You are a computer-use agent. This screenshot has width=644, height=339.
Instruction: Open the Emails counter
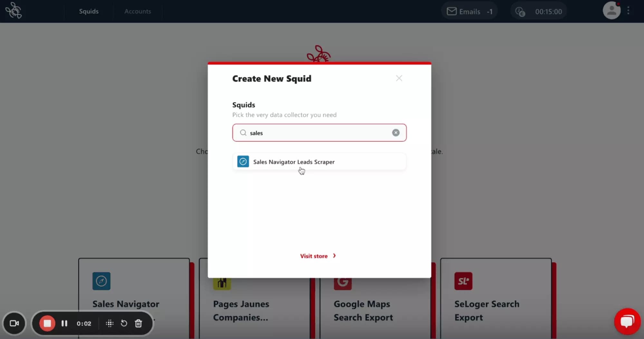(469, 12)
